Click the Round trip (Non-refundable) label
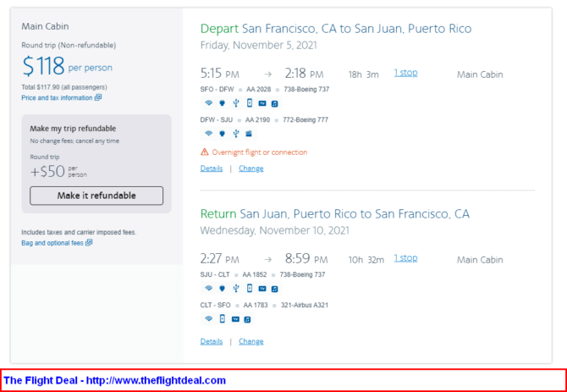The image size is (567, 392). click(69, 45)
